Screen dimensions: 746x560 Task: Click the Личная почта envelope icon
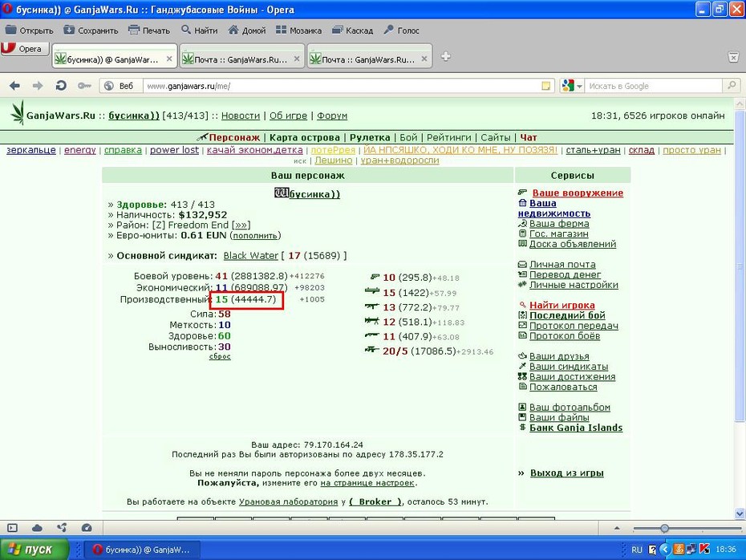522,264
